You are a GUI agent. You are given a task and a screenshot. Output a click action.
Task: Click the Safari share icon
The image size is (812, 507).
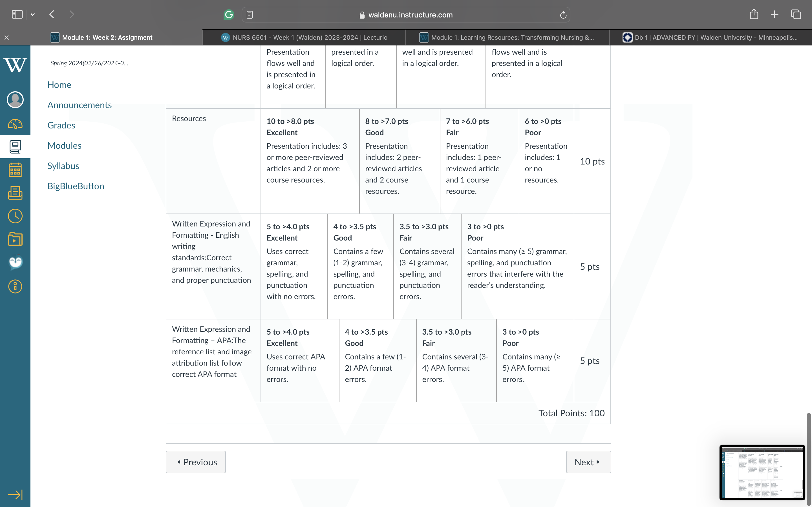(x=754, y=14)
